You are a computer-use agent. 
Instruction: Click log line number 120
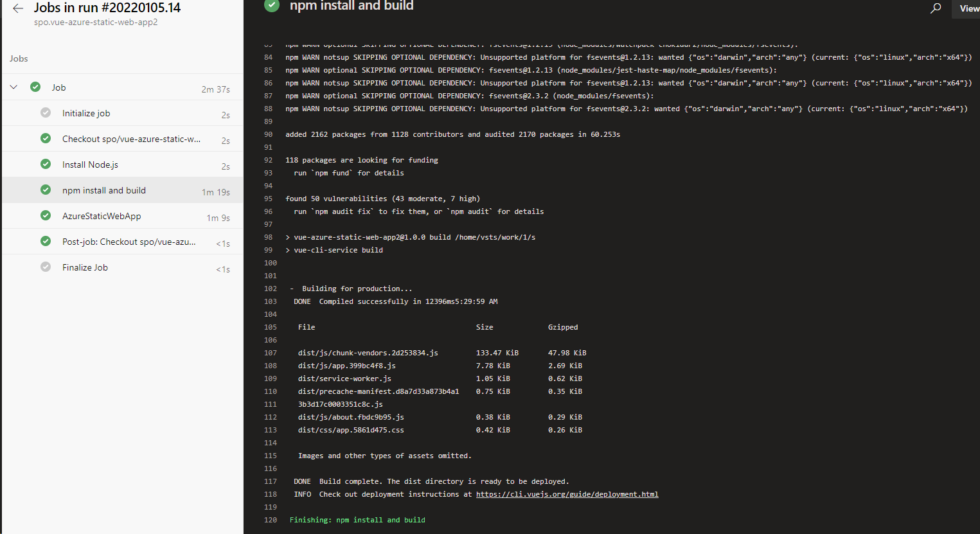coord(270,520)
